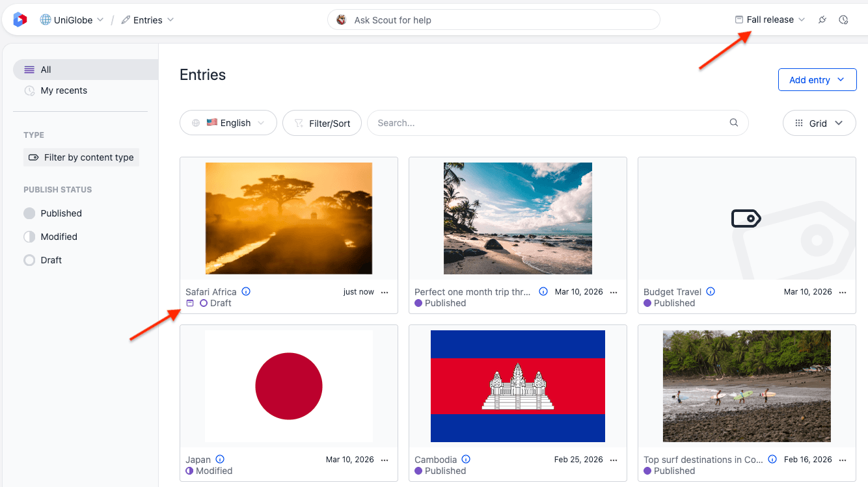This screenshot has width=868, height=487.
Task: Click info icon next to Budget Travel
Action: [711, 291]
